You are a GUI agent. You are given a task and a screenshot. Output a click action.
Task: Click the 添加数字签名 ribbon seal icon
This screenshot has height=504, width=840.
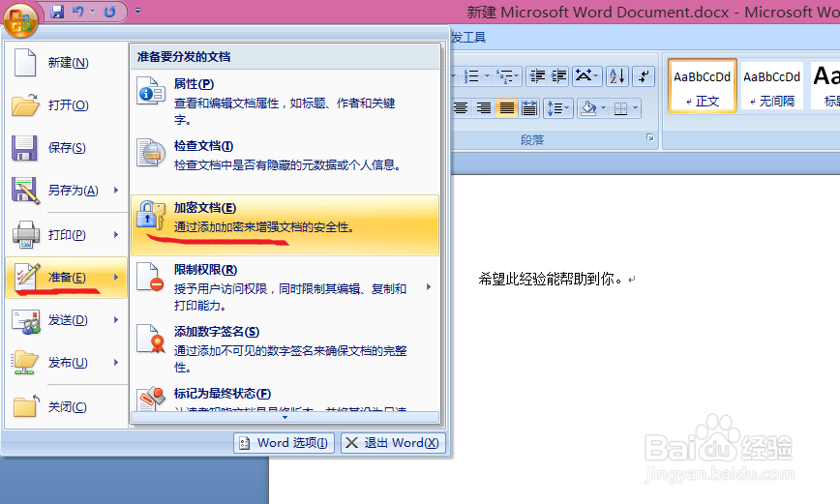pyautogui.click(x=151, y=339)
